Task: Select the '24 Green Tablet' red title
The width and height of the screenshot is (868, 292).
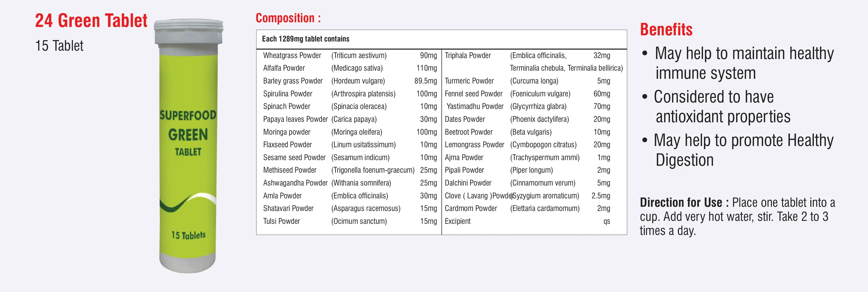Action: 91,21
